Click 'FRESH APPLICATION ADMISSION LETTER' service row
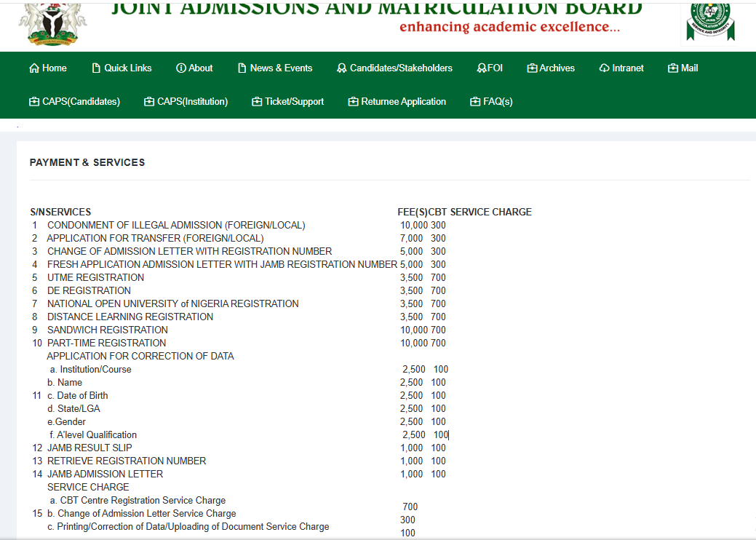 coord(222,264)
